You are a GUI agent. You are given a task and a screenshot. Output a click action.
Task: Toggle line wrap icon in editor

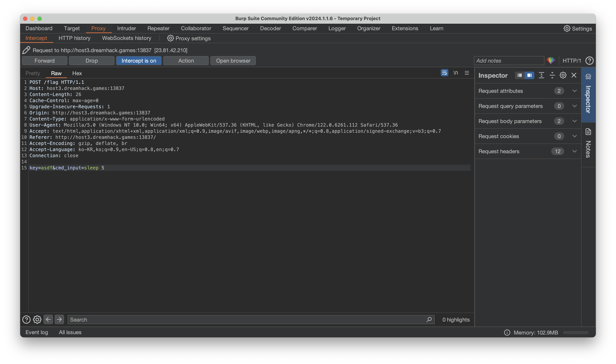(x=444, y=73)
